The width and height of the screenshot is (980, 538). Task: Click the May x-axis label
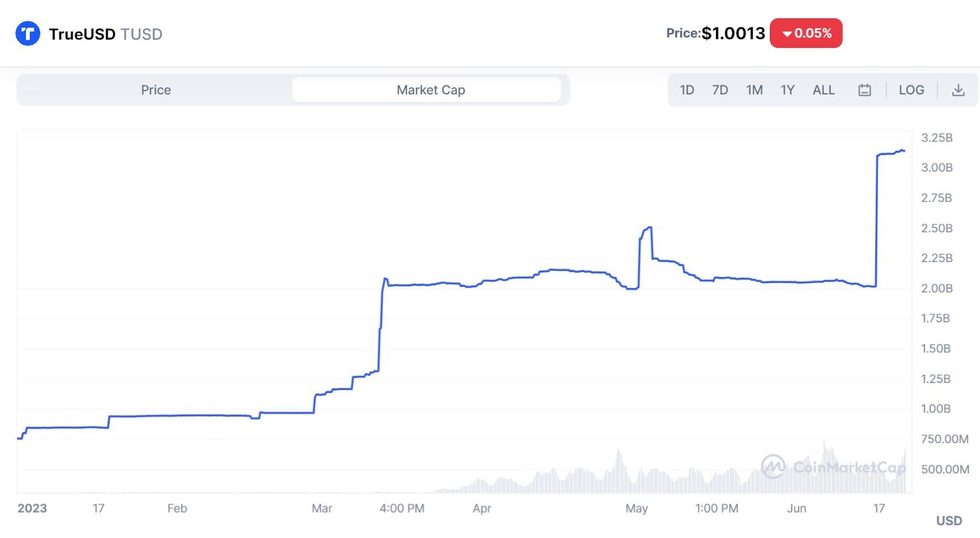click(636, 509)
